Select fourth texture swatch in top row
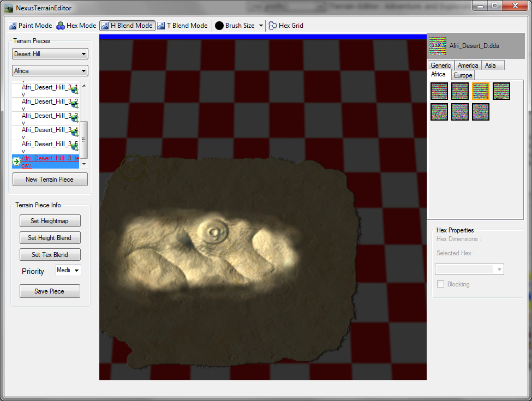The height and width of the screenshot is (401, 532). [x=501, y=91]
